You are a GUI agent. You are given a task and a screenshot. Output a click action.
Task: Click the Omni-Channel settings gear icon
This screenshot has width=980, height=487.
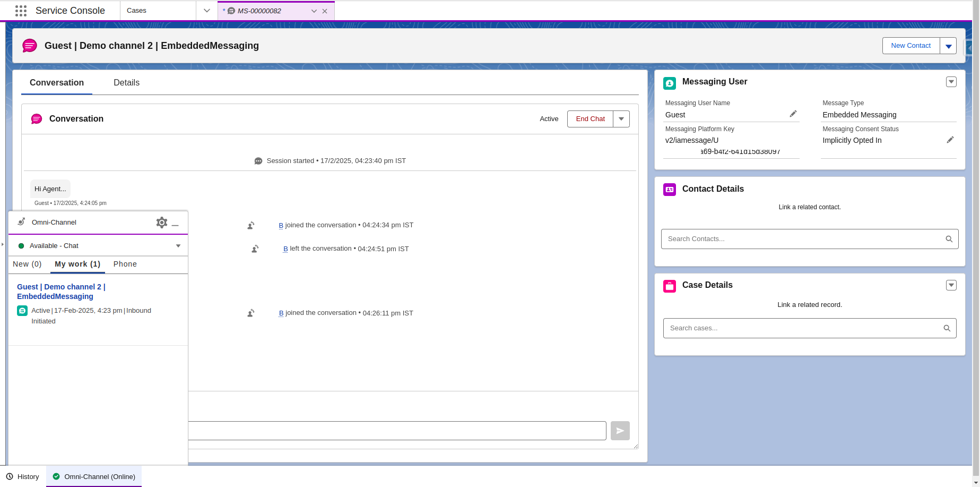tap(162, 223)
